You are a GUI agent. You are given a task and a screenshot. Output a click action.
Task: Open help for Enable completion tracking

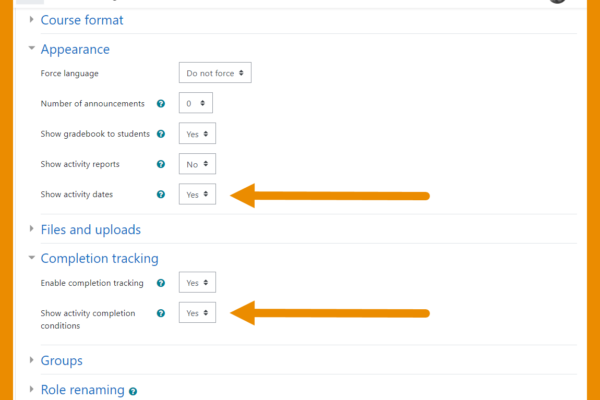pos(161,283)
